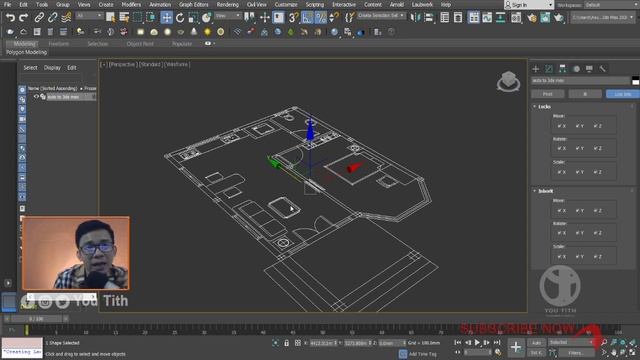Viewport: 640px width, 360px height.
Task: Click the Mirror tool icon
Action: 415,18
